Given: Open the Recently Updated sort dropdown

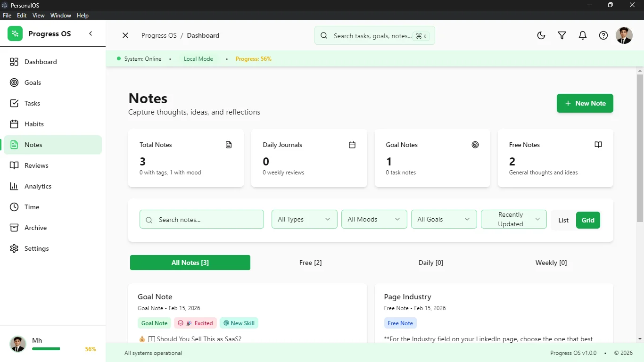Looking at the screenshot, I should pos(514,219).
